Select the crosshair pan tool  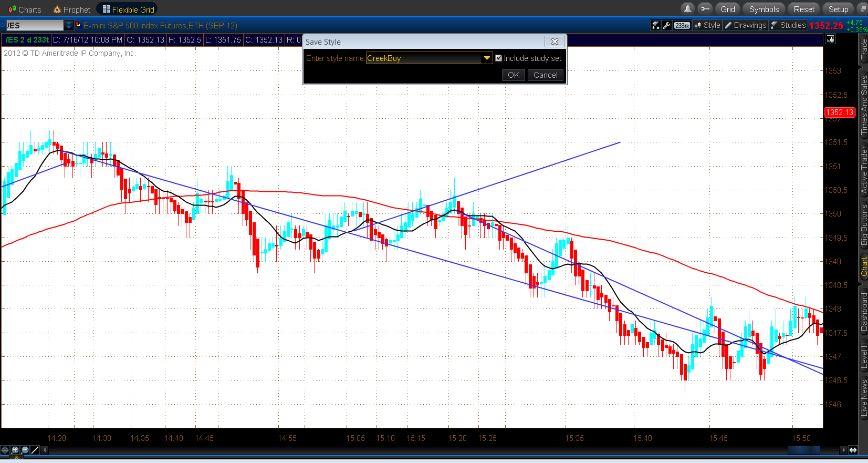[5, 450]
